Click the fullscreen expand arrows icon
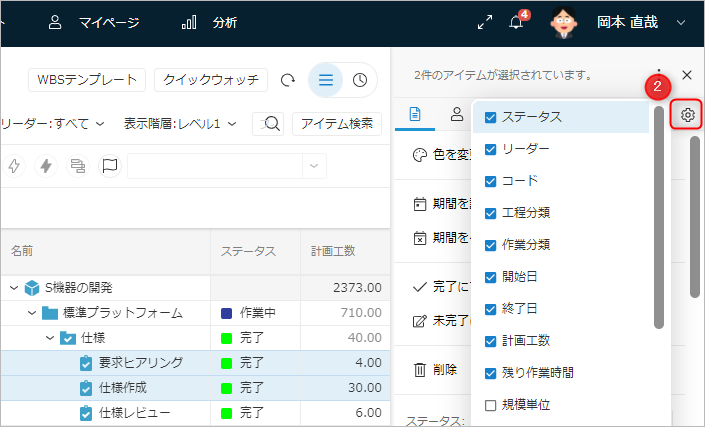Image resolution: width=705 pixels, height=427 pixels. (x=484, y=22)
